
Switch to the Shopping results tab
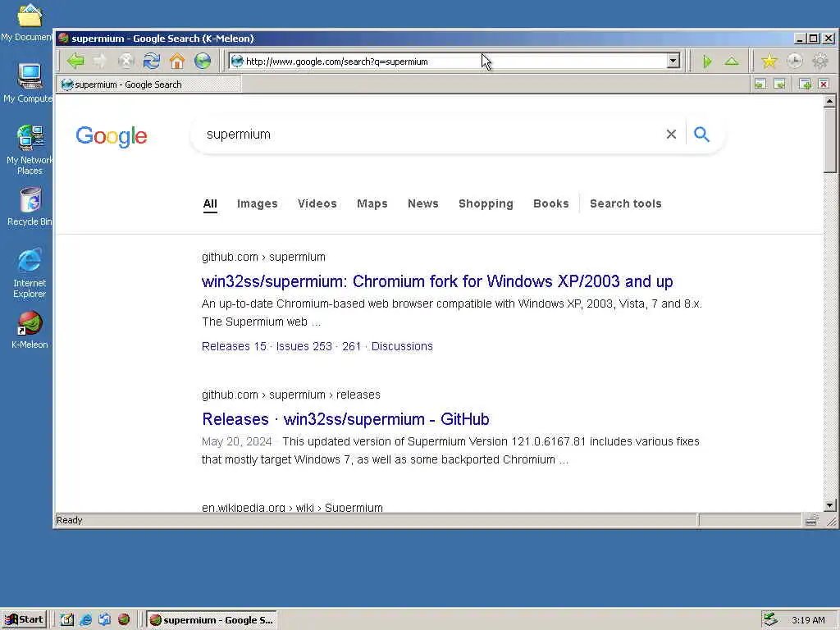click(486, 203)
